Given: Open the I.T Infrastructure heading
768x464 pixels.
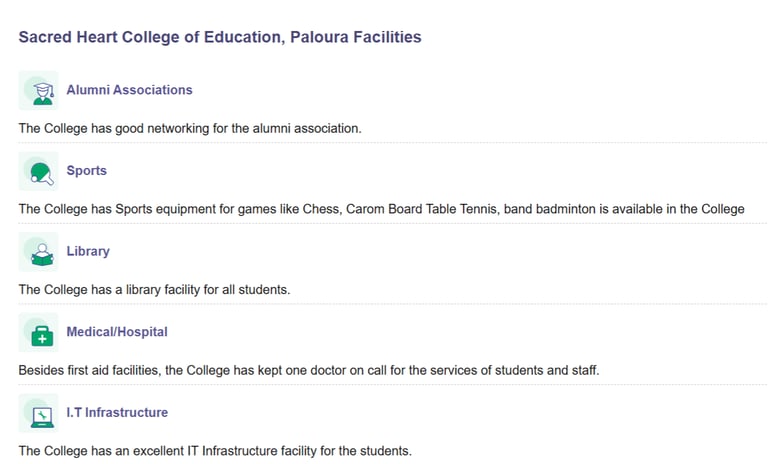Looking at the screenshot, I should point(117,412).
